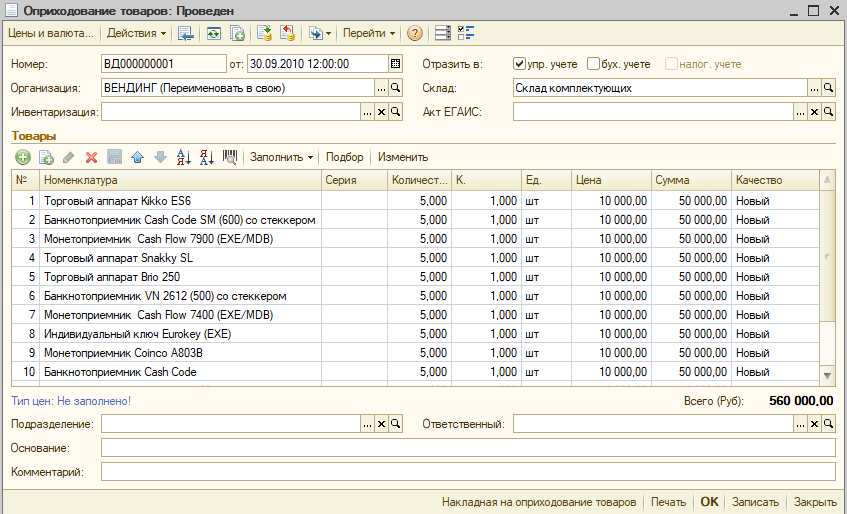Open Организация with the magnifier icon
Viewport: 847px width, 514px height.
tap(395, 88)
